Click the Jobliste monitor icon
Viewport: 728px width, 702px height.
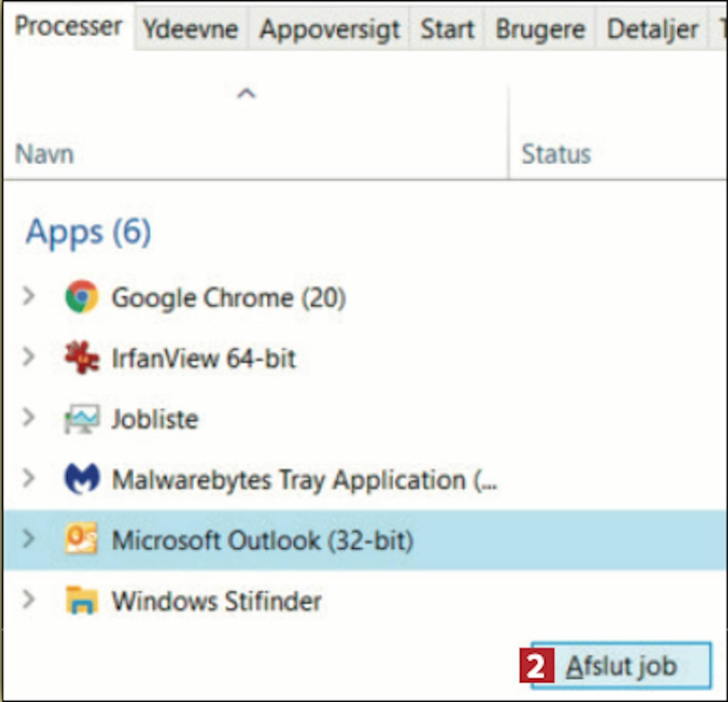pyautogui.click(x=82, y=418)
